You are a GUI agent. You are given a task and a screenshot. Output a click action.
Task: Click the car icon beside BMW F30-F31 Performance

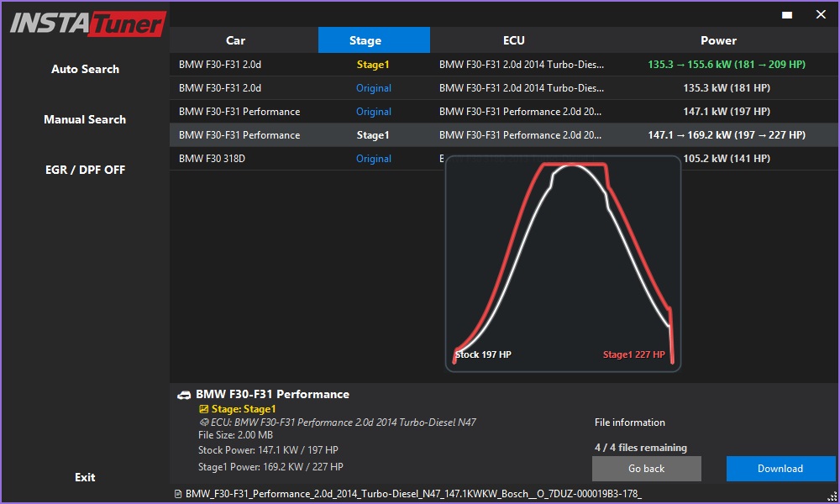coord(184,395)
